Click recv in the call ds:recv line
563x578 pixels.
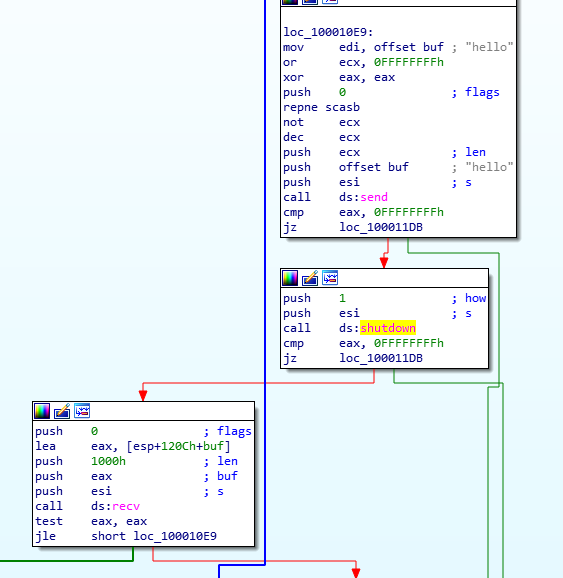pyautogui.click(x=126, y=506)
